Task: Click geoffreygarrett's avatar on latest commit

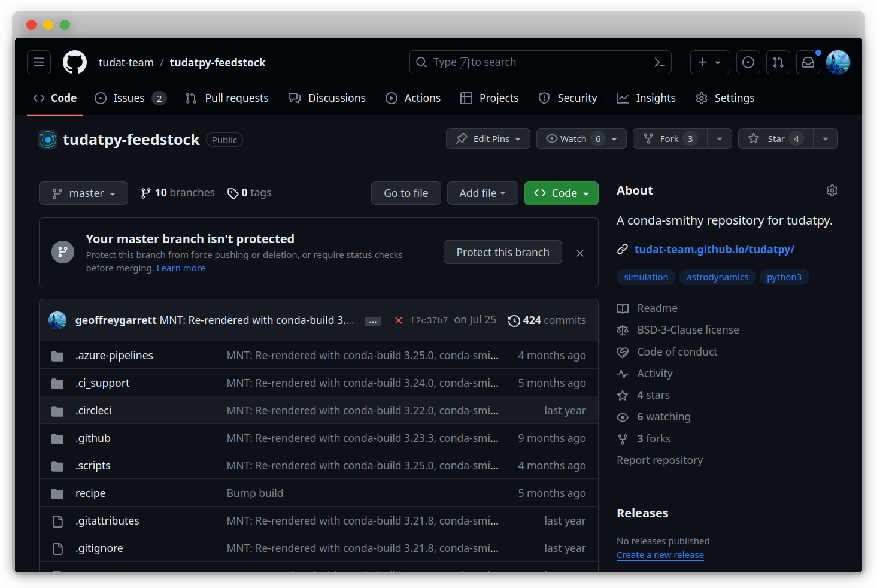Action: click(x=57, y=320)
